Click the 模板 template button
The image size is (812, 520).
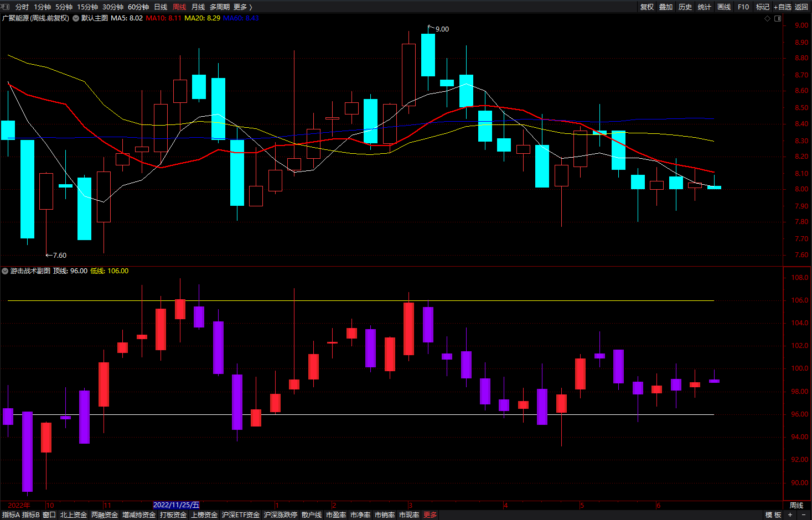pos(773,515)
